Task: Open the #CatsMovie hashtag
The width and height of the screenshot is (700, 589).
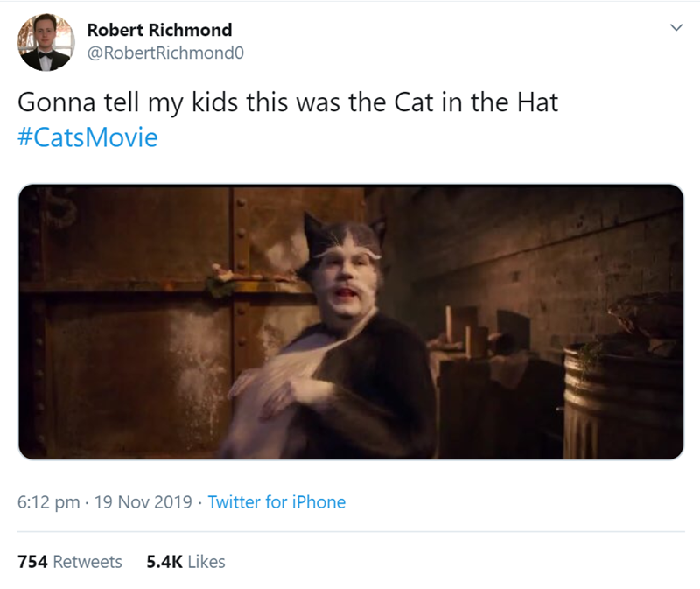Action: (x=87, y=137)
